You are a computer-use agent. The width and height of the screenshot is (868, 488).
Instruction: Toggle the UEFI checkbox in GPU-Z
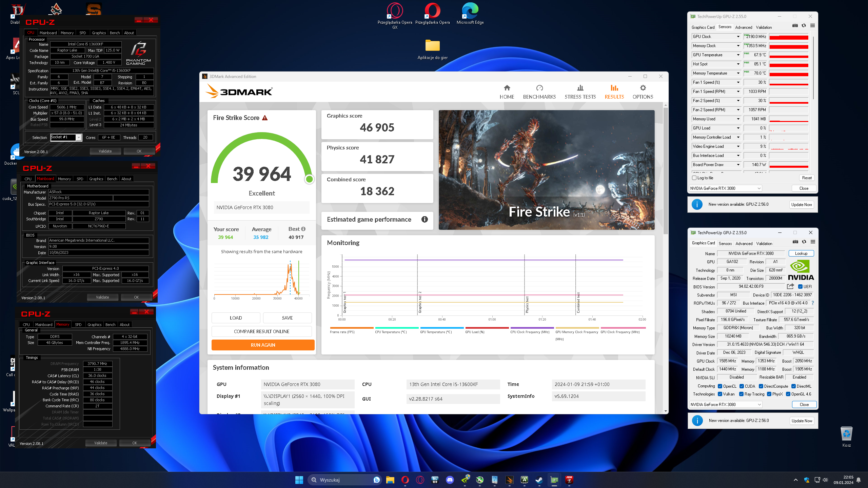[800, 287]
